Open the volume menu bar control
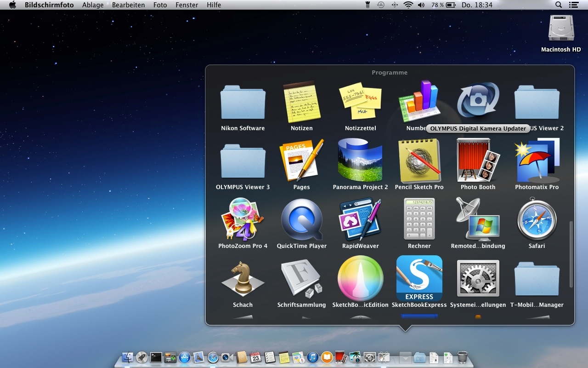This screenshot has width=588, height=368. point(421,5)
